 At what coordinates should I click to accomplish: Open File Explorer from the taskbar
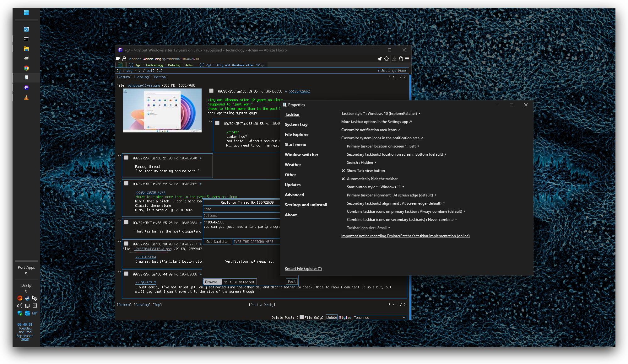(26, 49)
